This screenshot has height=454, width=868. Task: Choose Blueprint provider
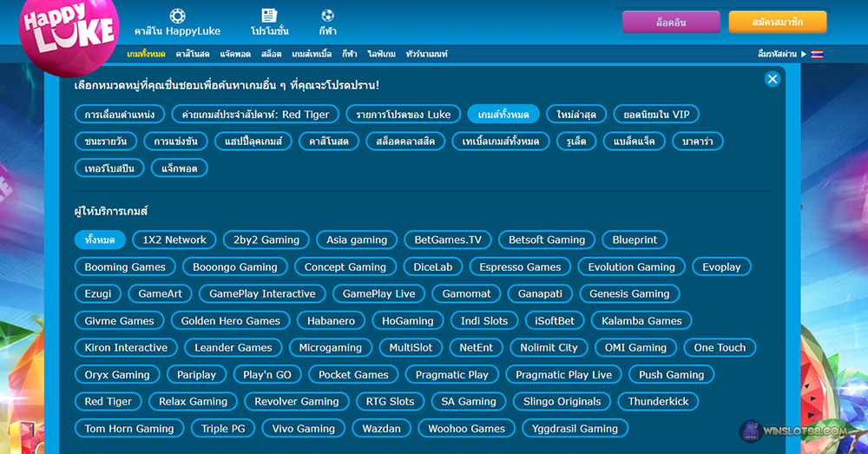click(635, 240)
